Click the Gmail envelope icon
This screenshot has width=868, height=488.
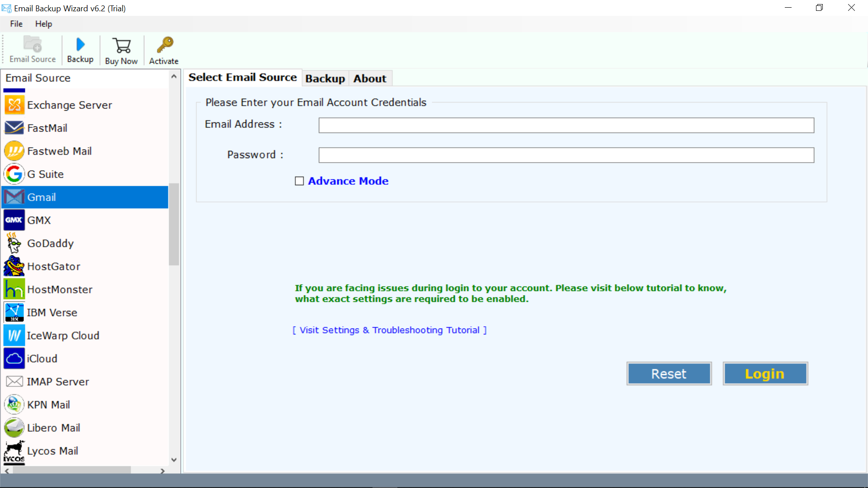[x=14, y=197]
